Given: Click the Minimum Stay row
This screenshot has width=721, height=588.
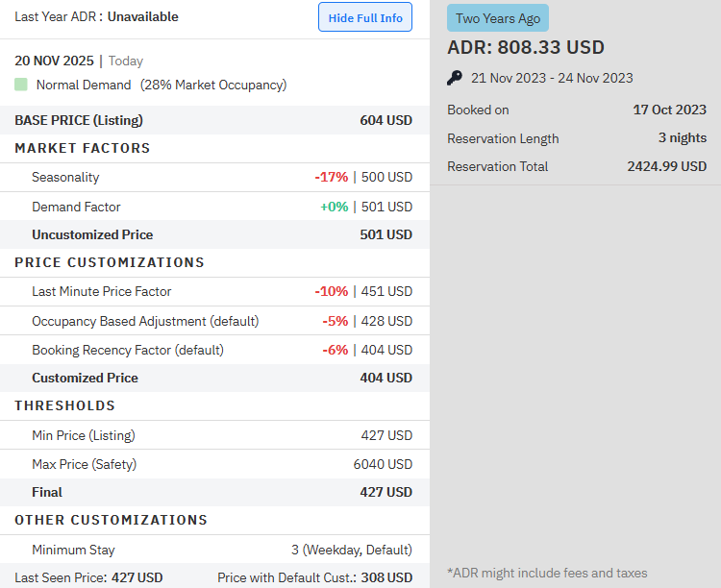Looking at the screenshot, I should tap(213, 550).
